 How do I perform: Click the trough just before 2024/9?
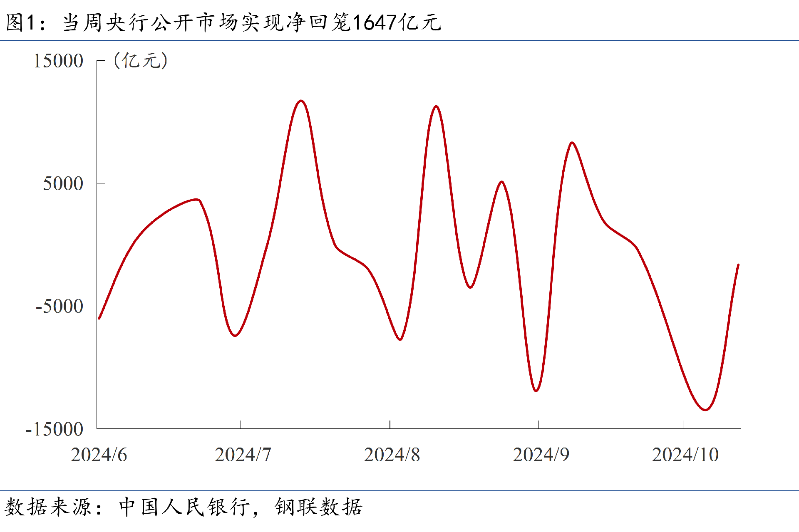click(536, 391)
